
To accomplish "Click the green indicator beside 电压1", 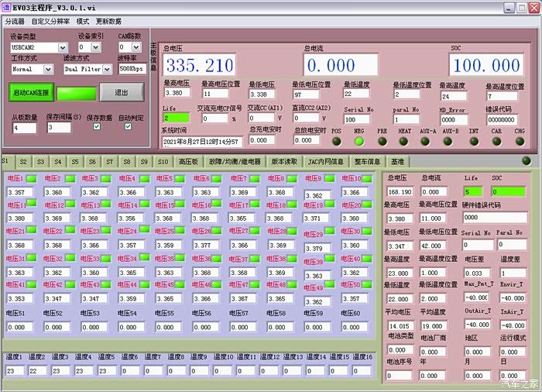I will (32, 179).
